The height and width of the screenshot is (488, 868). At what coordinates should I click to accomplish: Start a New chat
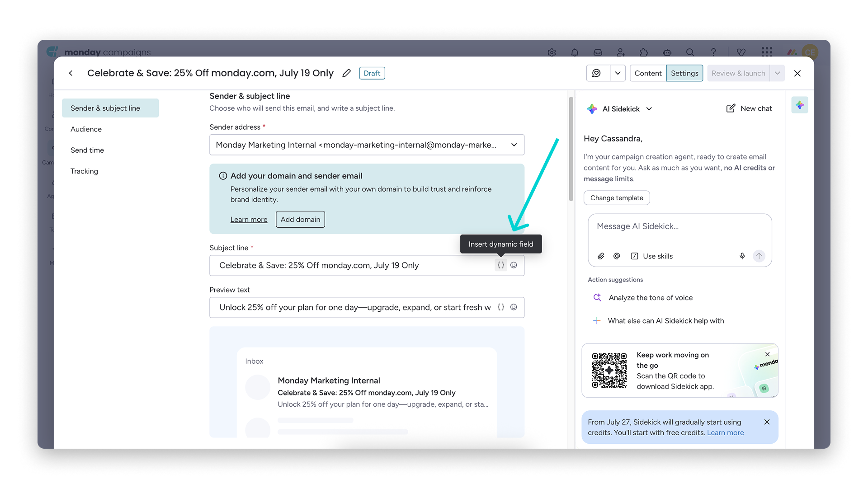tap(749, 108)
